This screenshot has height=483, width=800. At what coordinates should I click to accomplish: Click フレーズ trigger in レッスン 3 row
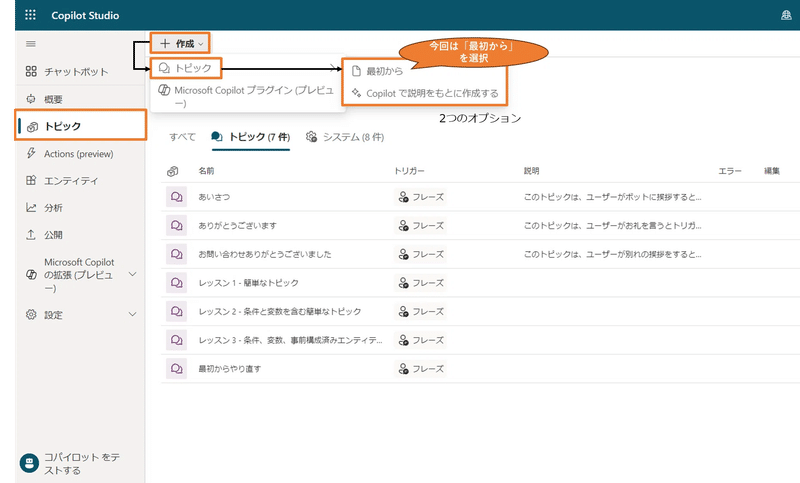tap(421, 340)
